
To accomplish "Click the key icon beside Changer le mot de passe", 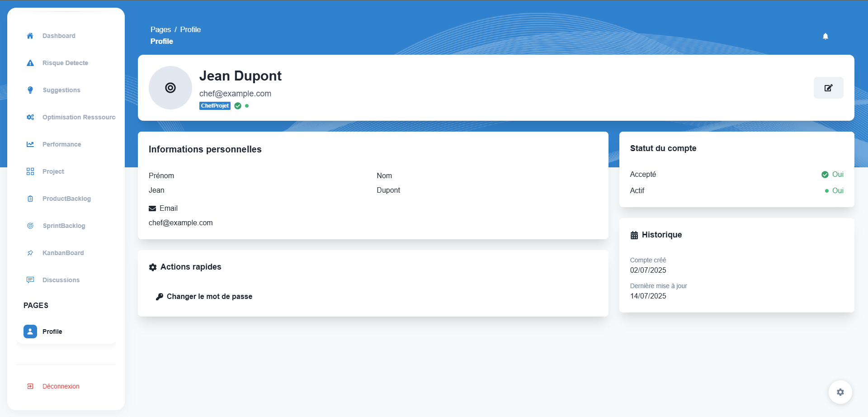I will click(x=159, y=297).
